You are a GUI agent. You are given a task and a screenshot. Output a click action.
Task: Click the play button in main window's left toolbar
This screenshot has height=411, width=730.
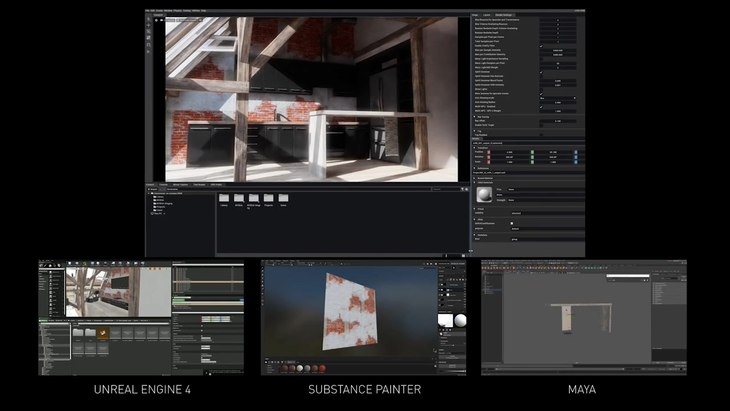coord(149,52)
